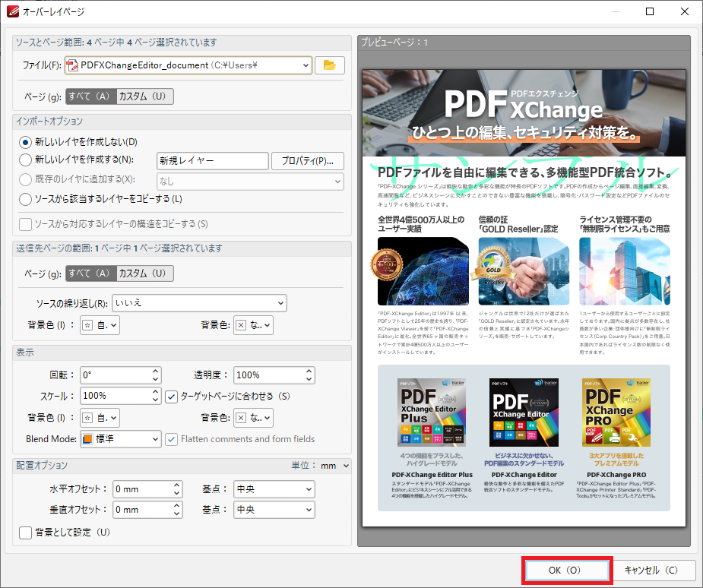This screenshot has width=703, height=588.
Task: Open the Blend Mode dropdown showing 標準
Action: [121, 439]
